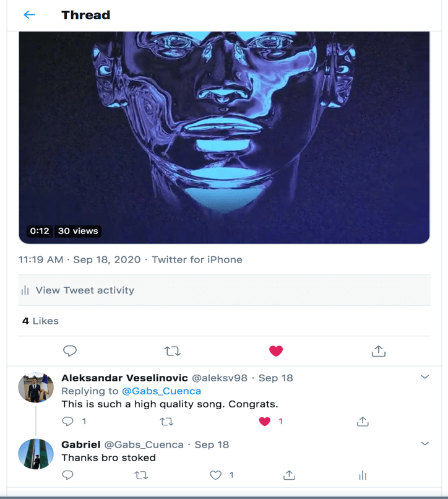The height and width of the screenshot is (499, 448).
Task: Reply to Aleksandar Veselinovic's comment
Action: tap(68, 422)
